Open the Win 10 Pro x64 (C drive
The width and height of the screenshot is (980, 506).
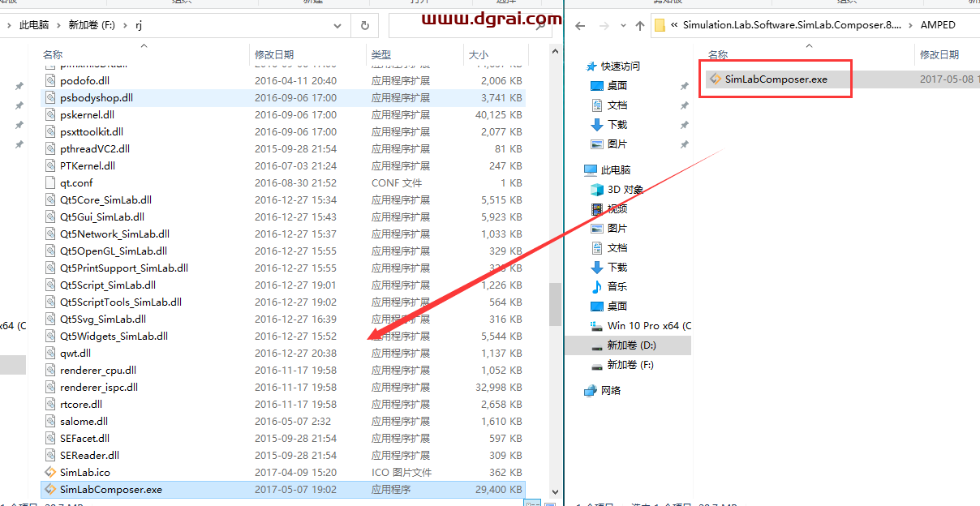[x=649, y=325]
